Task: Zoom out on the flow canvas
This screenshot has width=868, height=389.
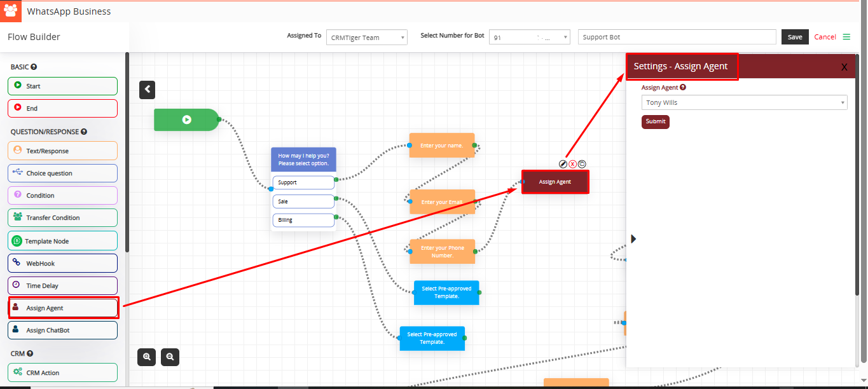Action: click(170, 357)
